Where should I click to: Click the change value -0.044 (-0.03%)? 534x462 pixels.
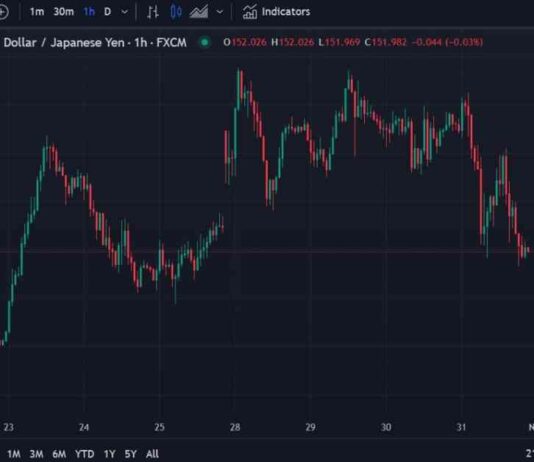click(447, 43)
